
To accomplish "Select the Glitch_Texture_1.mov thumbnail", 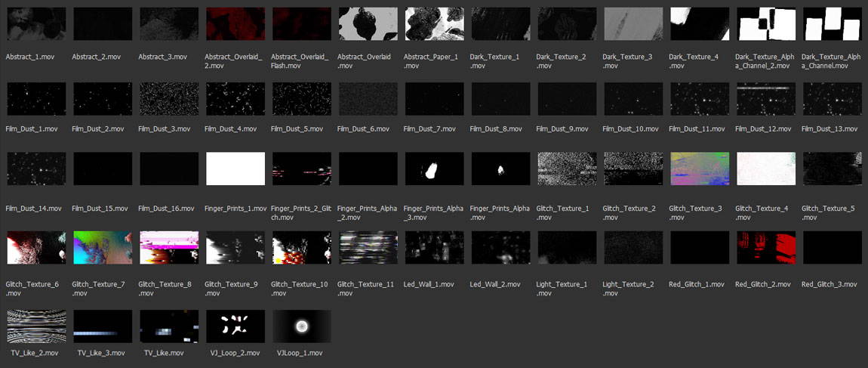I will pyautogui.click(x=568, y=169).
